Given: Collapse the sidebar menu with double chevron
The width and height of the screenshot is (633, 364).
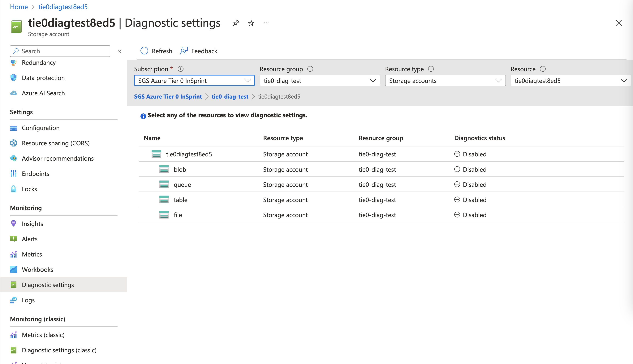Looking at the screenshot, I should coord(119,51).
